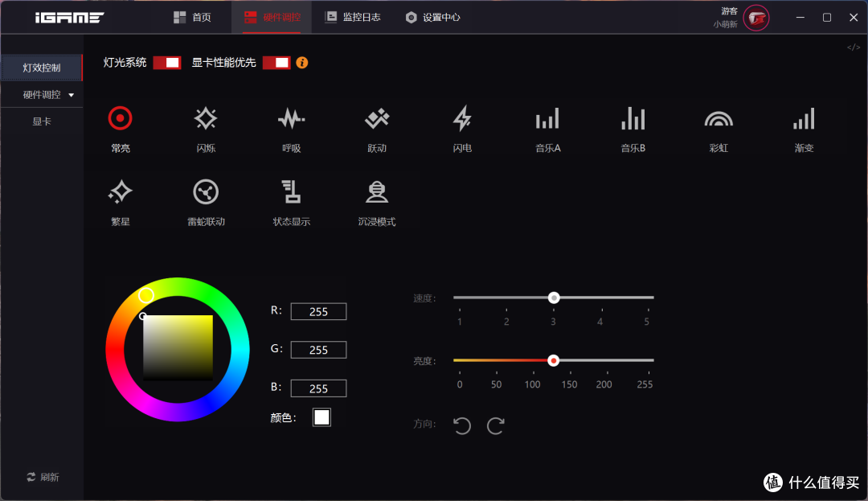The width and height of the screenshot is (868, 501).
Task: Click the user avatar icon
Action: tap(756, 18)
